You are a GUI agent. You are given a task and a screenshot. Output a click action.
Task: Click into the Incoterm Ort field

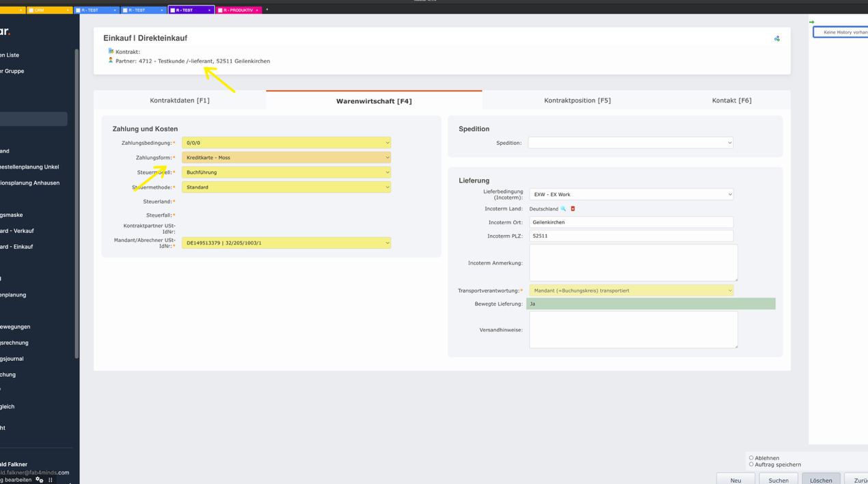(x=630, y=222)
